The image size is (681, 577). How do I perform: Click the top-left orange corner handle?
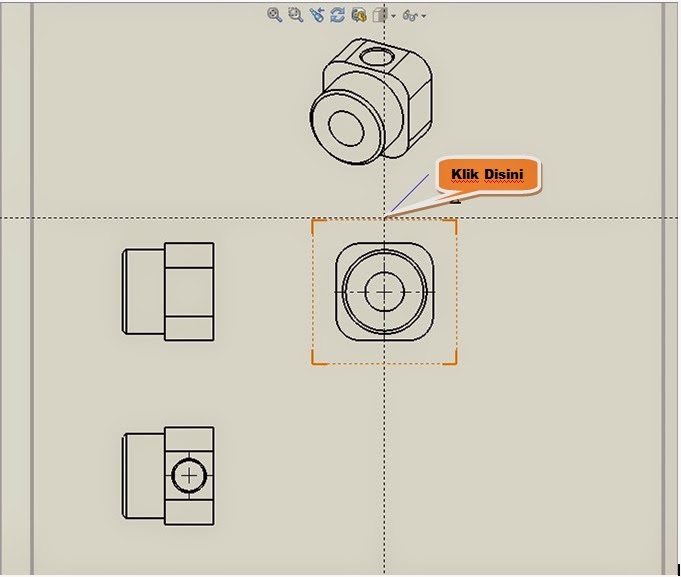[313, 222]
